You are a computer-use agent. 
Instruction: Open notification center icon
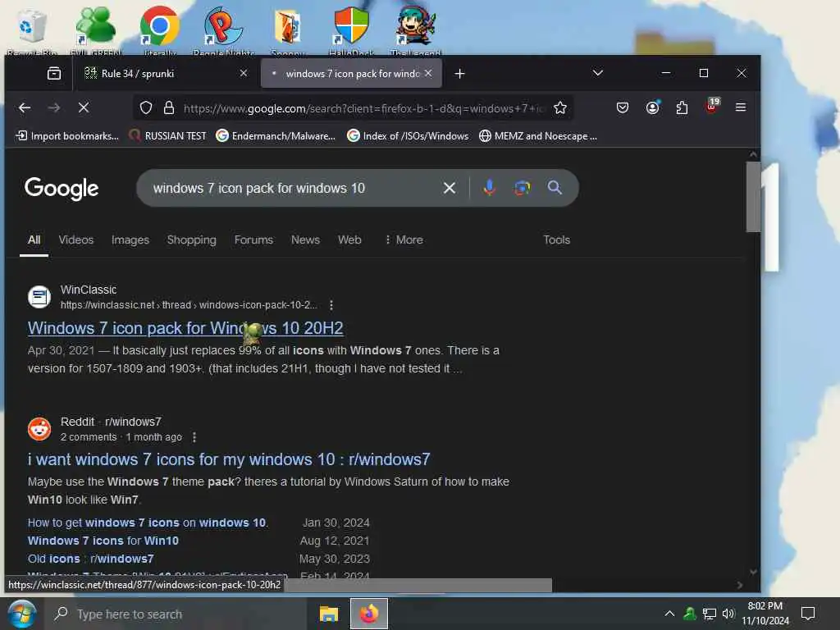tap(808, 614)
